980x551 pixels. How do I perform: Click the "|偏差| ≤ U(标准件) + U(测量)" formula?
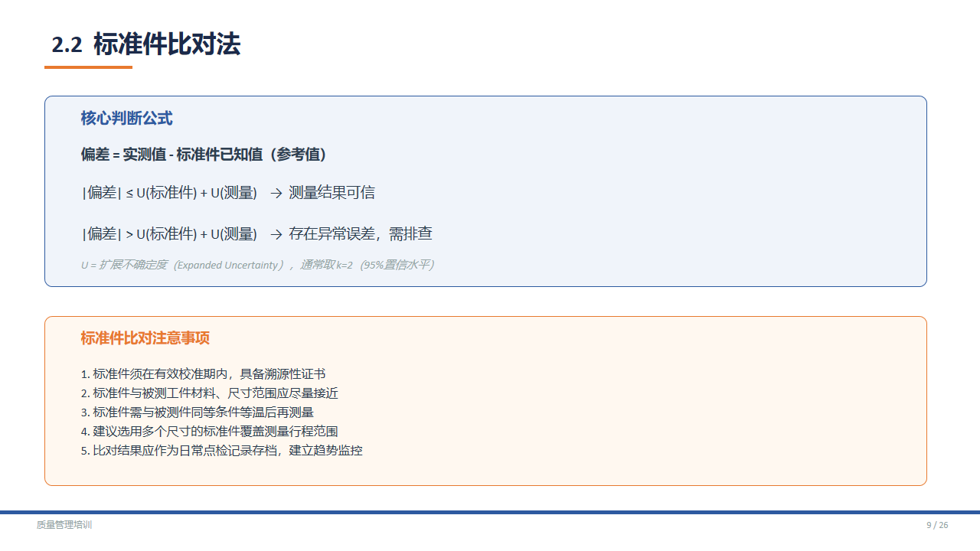169,193
